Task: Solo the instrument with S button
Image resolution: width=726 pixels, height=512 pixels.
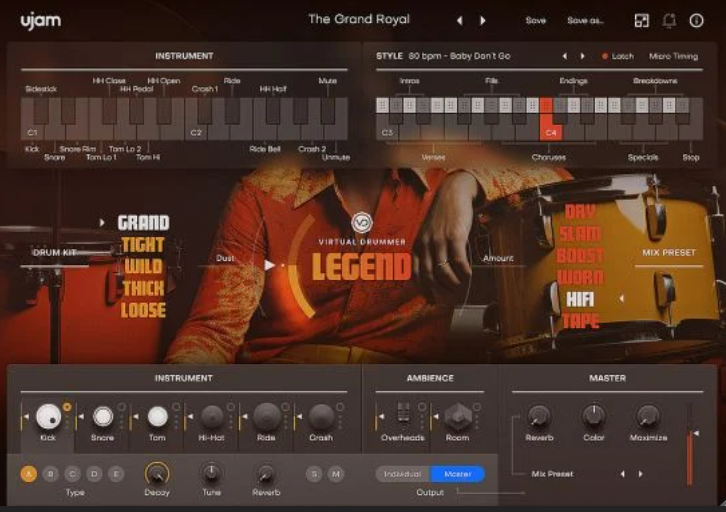Action: (x=314, y=474)
